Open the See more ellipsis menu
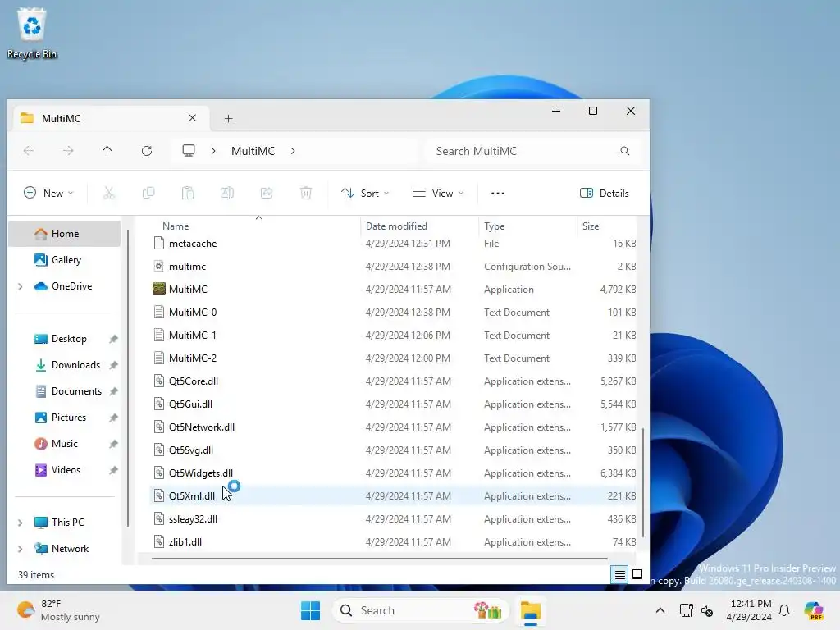 coord(498,194)
